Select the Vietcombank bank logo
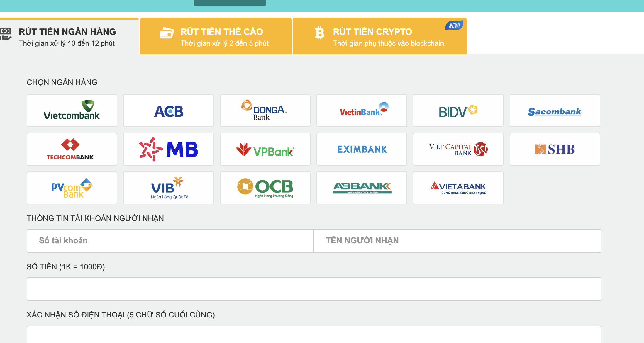The width and height of the screenshot is (644, 343). point(72,111)
